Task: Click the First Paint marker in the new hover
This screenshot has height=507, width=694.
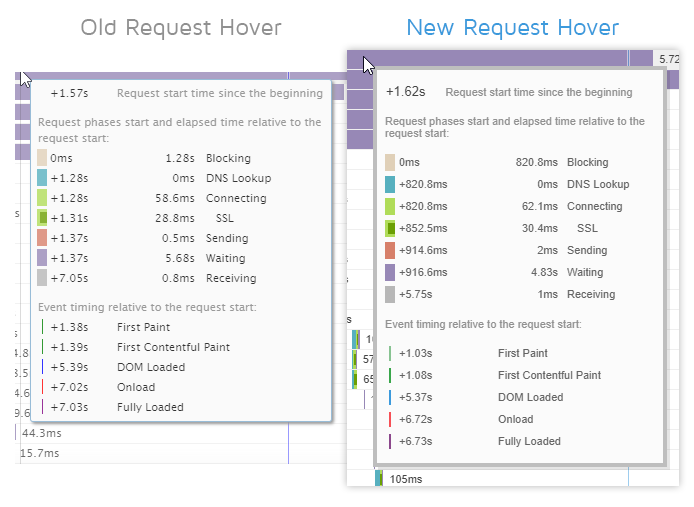Action: click(390, 353)
